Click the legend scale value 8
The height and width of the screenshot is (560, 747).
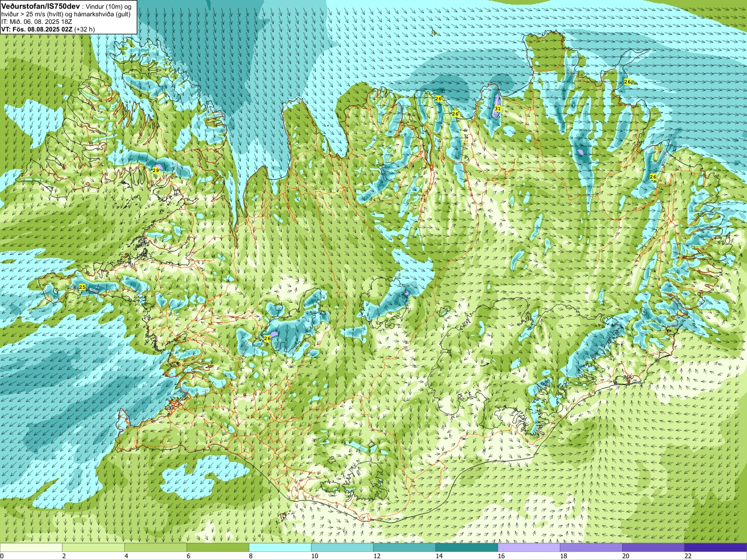pos(251,556)
